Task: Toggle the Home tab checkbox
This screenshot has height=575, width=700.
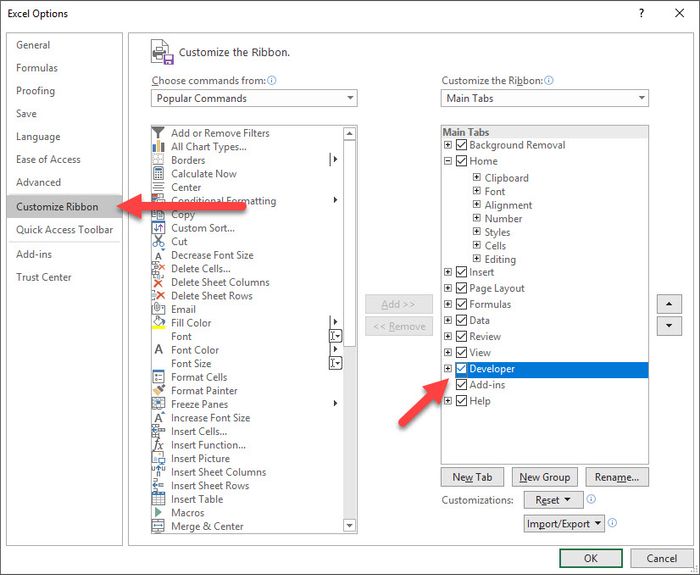Action: [x=462, y=161]
